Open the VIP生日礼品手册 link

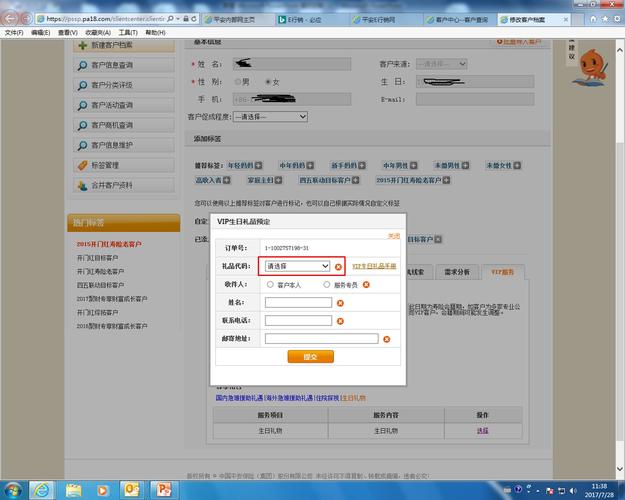(x=374, y=267)
